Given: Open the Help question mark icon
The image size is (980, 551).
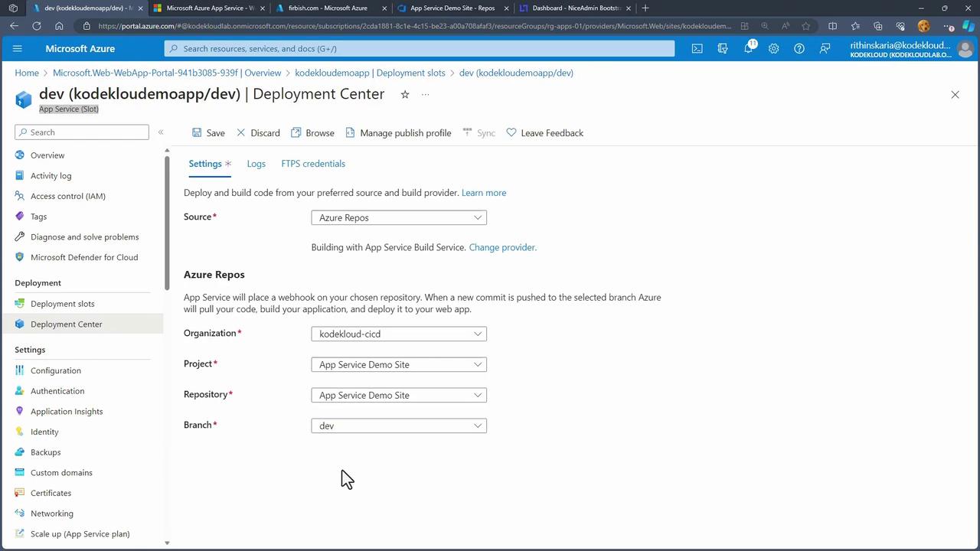Looking at the screenshot, I should click(799, 48).
